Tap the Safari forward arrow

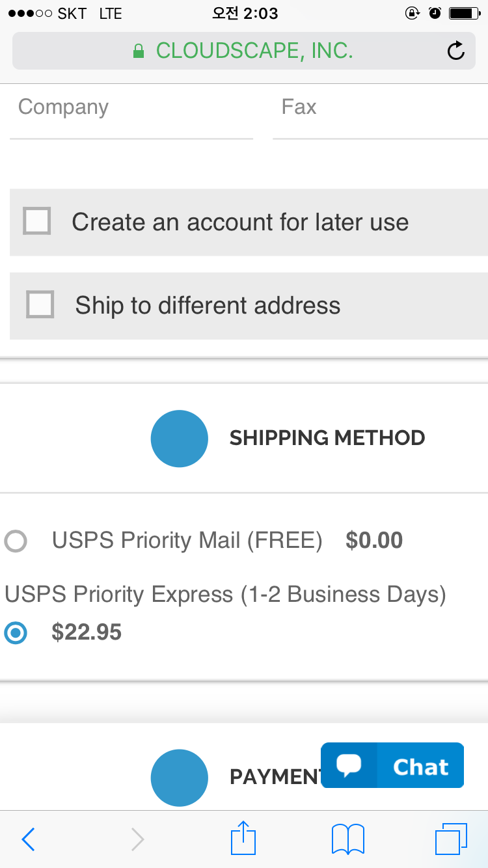click(x=137, y=839)
